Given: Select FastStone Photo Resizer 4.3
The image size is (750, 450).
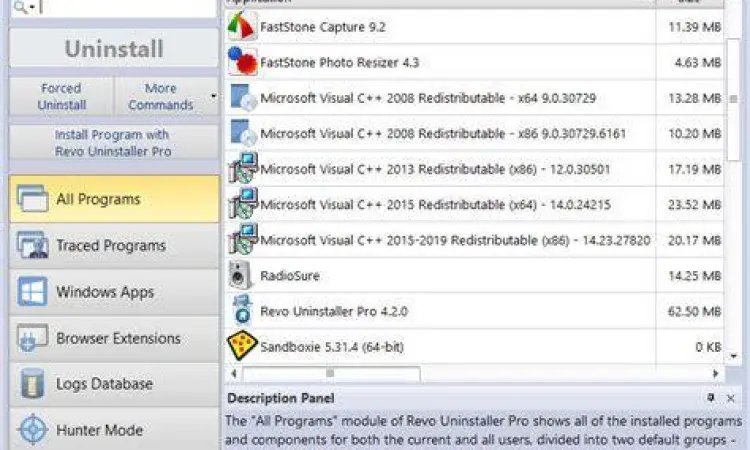Looking at the screenshot, I should pyautogui.click(x=474, y=62).
